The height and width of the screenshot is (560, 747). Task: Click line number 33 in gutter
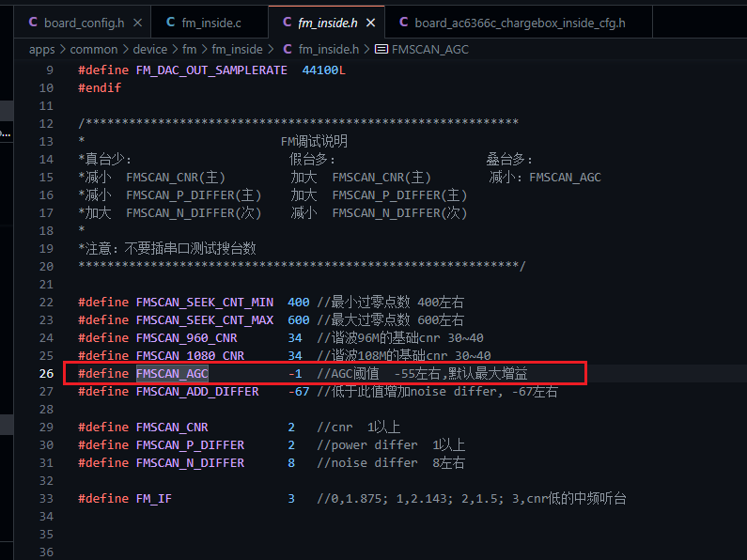(46, 499)
